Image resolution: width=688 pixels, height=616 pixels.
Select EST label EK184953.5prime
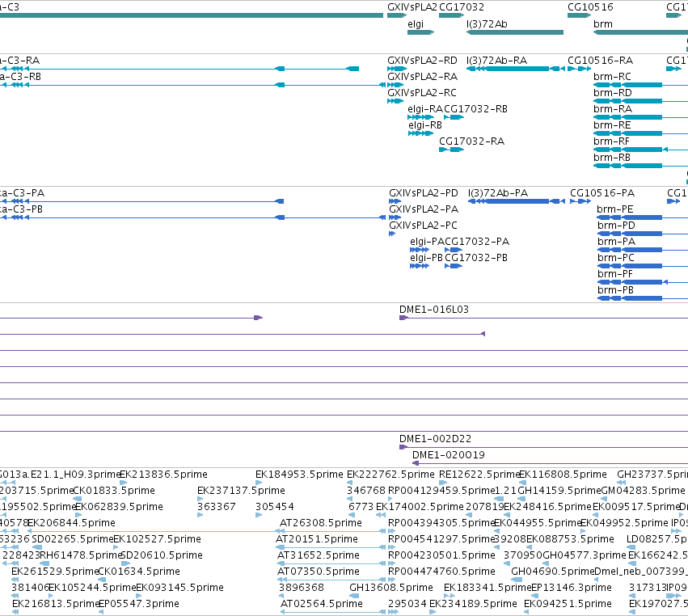click(x=299, y=475)
